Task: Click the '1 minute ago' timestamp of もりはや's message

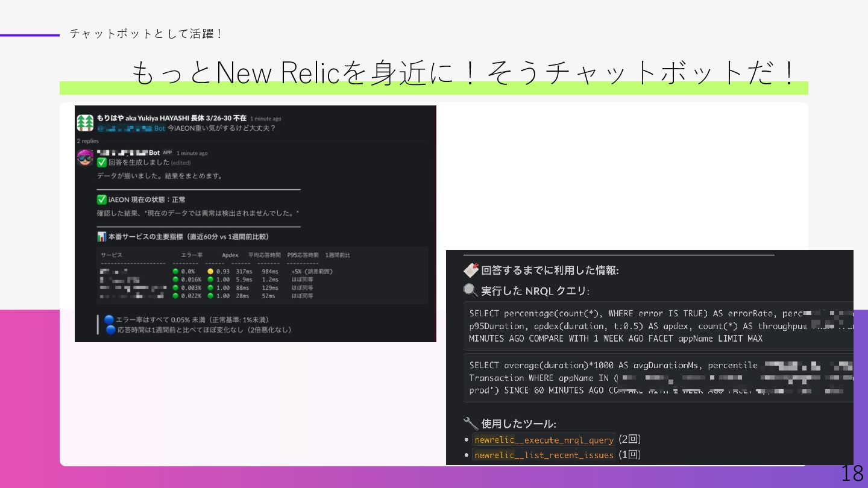Action: point(265,119)
